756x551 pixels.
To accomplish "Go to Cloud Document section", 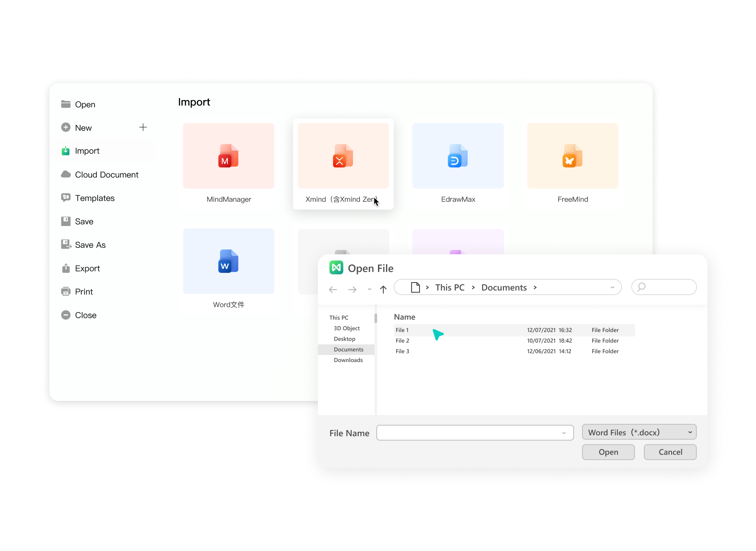I will tap(107, 175).
